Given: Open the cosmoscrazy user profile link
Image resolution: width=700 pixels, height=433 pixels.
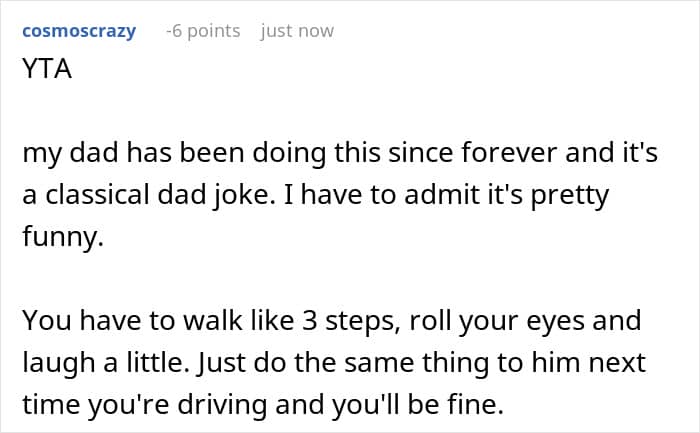Looking at the screenshot, I should (x=78, y=31).
